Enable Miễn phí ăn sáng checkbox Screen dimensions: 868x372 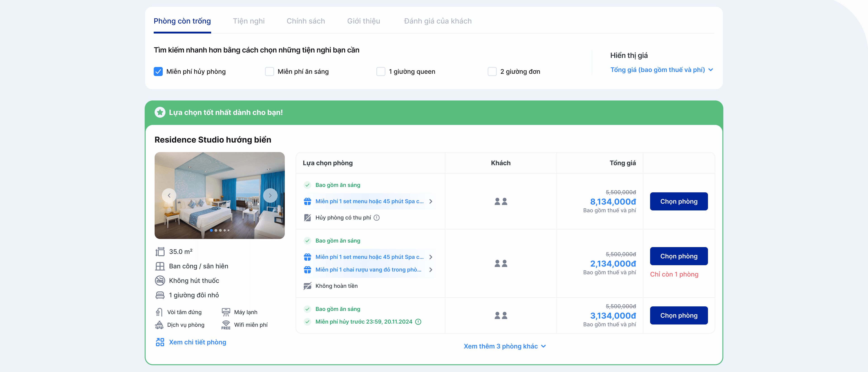[269, 72]
